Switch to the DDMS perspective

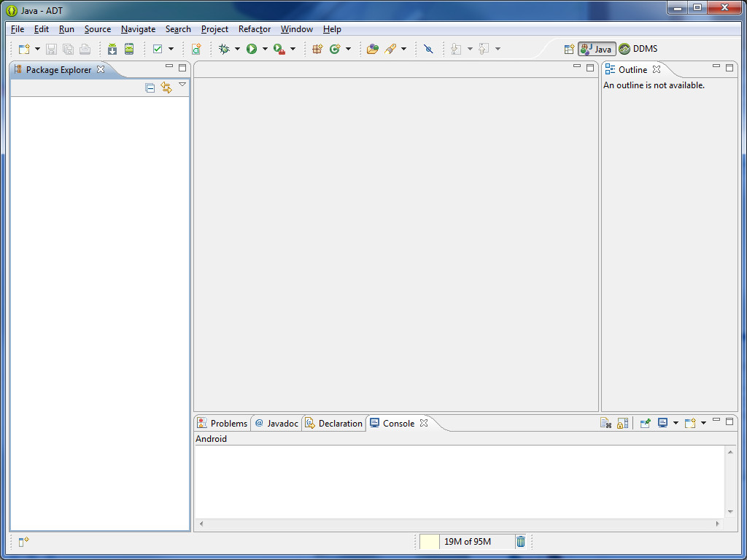coord(638,49)
